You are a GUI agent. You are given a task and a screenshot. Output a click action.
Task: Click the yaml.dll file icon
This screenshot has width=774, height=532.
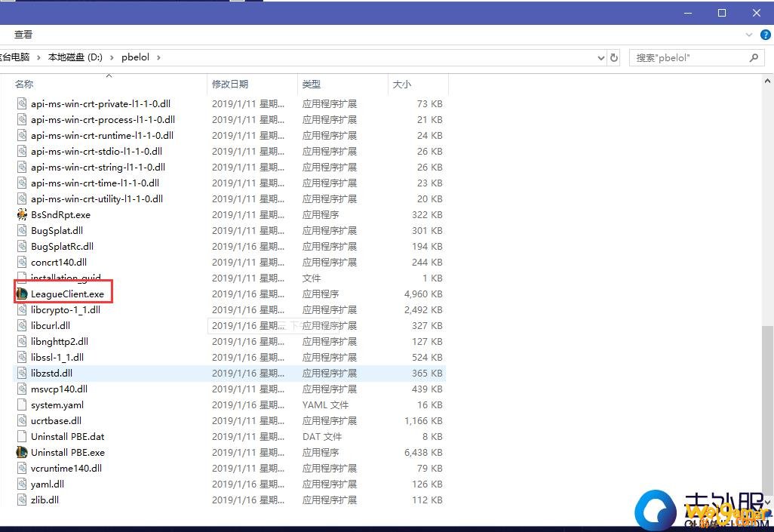click(x=22, y=484)
